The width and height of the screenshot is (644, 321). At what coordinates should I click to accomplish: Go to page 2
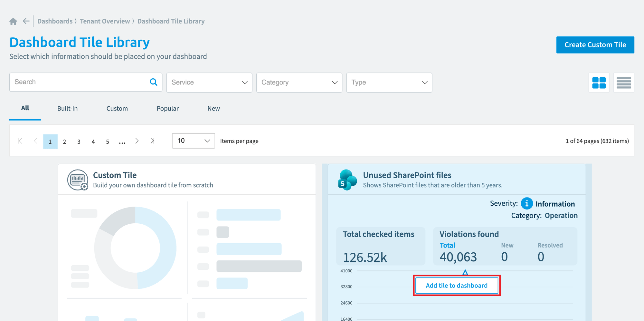[64, 141]
